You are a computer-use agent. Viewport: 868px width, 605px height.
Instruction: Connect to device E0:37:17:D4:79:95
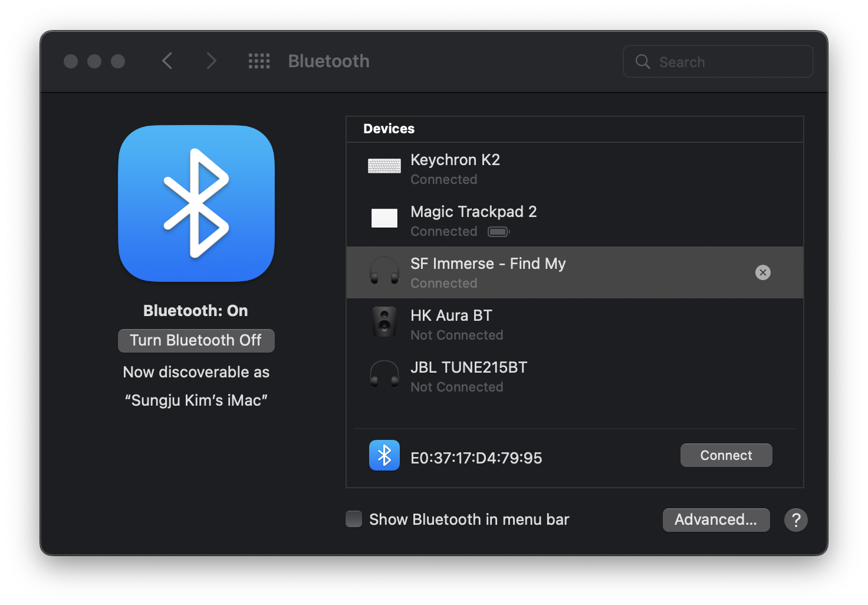coord(726,455)
